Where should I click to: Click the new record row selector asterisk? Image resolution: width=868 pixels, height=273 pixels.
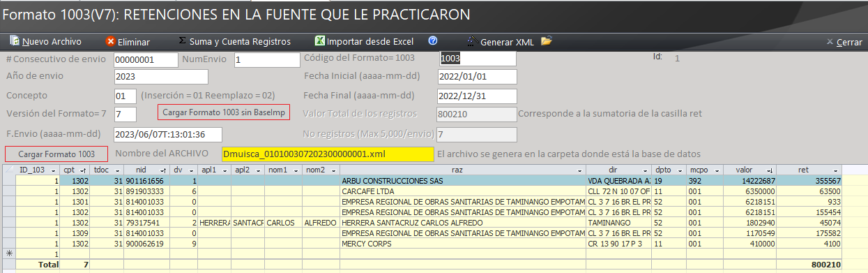tap(8, 254)
